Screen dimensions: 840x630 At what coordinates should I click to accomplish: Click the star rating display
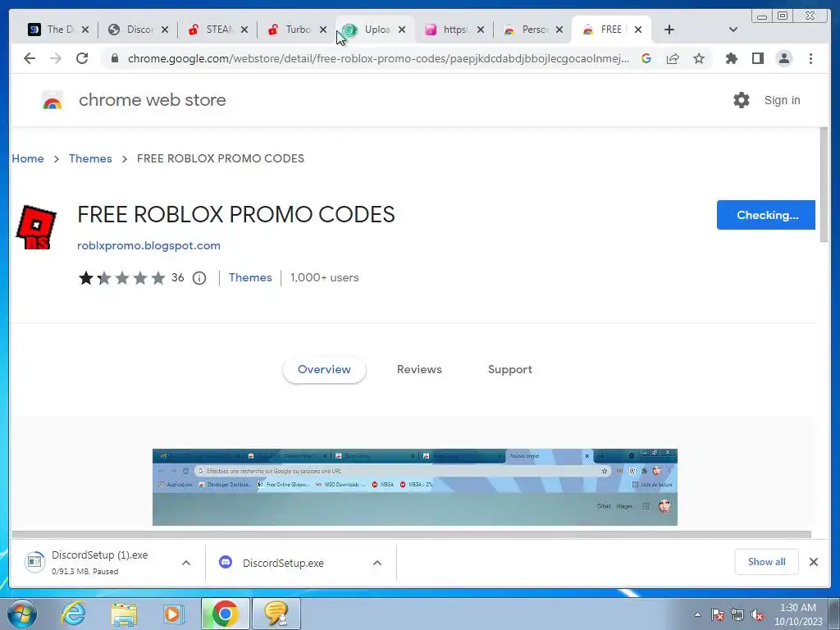(122, 278)
